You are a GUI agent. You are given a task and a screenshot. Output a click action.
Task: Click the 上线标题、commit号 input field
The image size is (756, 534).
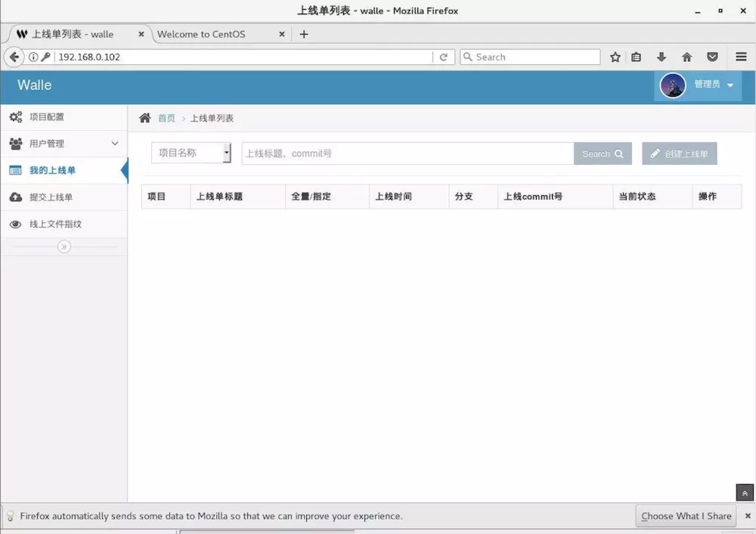coord(407,154)
